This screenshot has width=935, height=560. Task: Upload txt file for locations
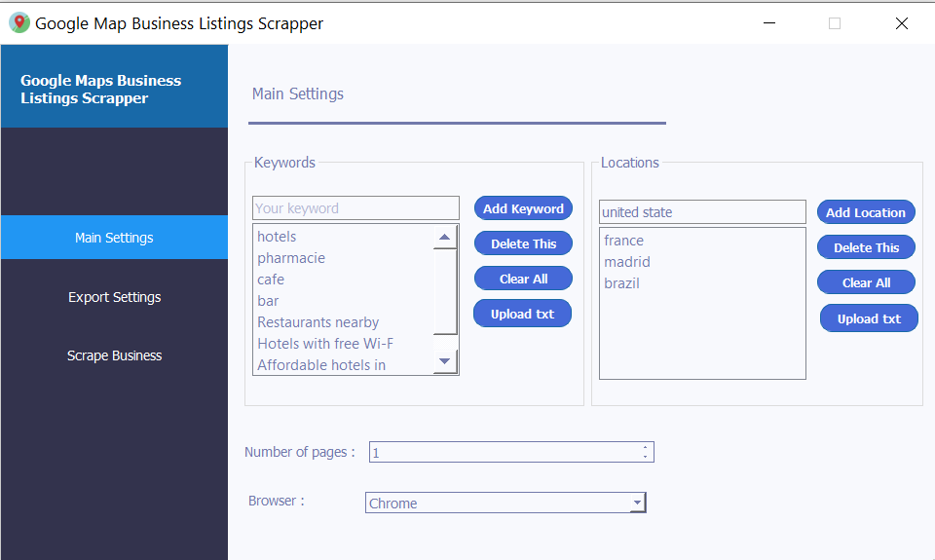click(x=869, y=318)
